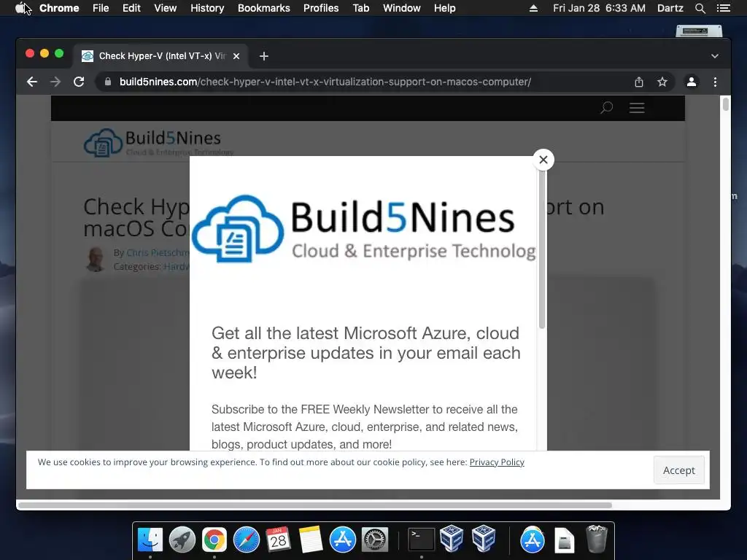The width and height of the screenshot is (747, 560).
Task: Click the date and time in menu bar
Action: 599,8
